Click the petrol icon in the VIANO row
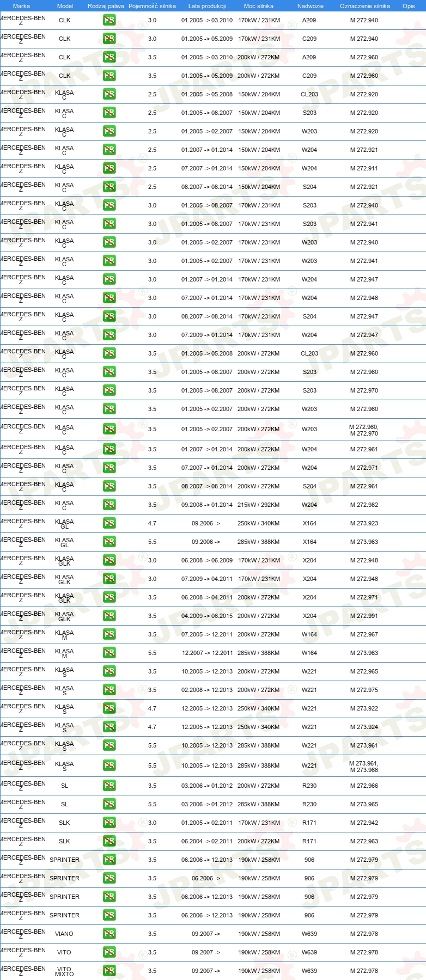This screenshot has height=980, width=426. click(x=109, y=934)
